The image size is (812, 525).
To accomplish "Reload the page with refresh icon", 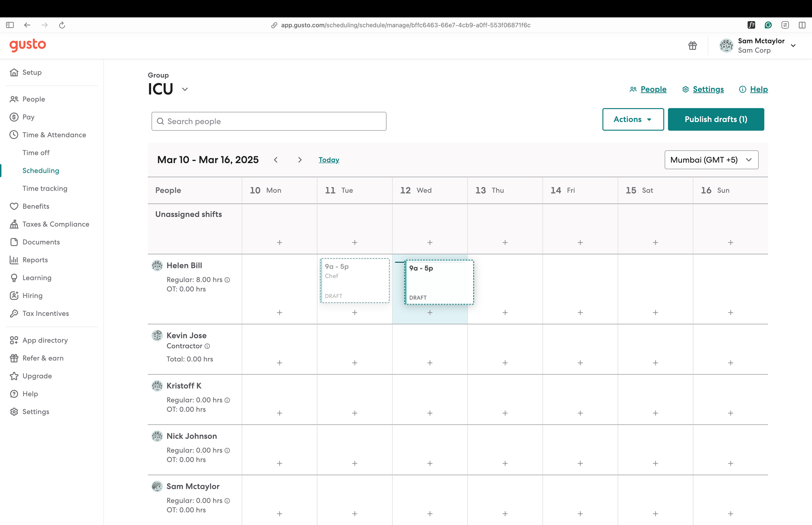I will point(62,25).
